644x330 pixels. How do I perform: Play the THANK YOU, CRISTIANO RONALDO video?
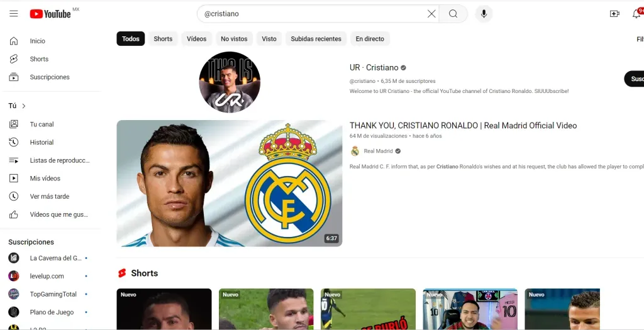230,183
